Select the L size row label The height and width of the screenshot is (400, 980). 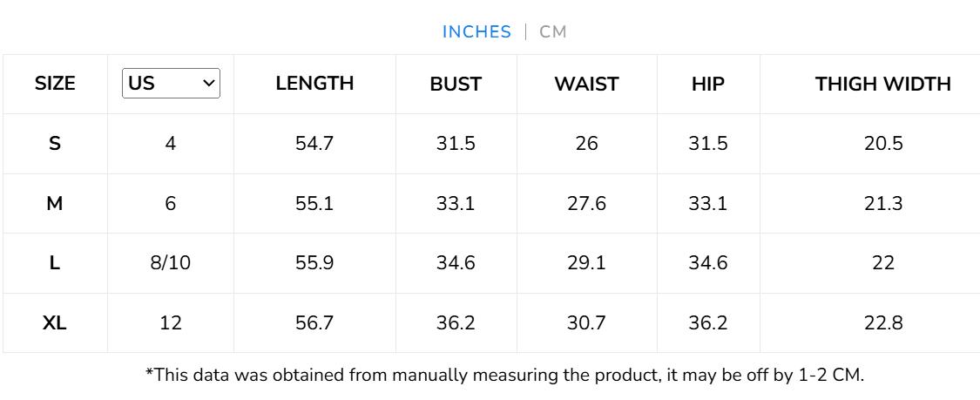[x=55, y=263]
